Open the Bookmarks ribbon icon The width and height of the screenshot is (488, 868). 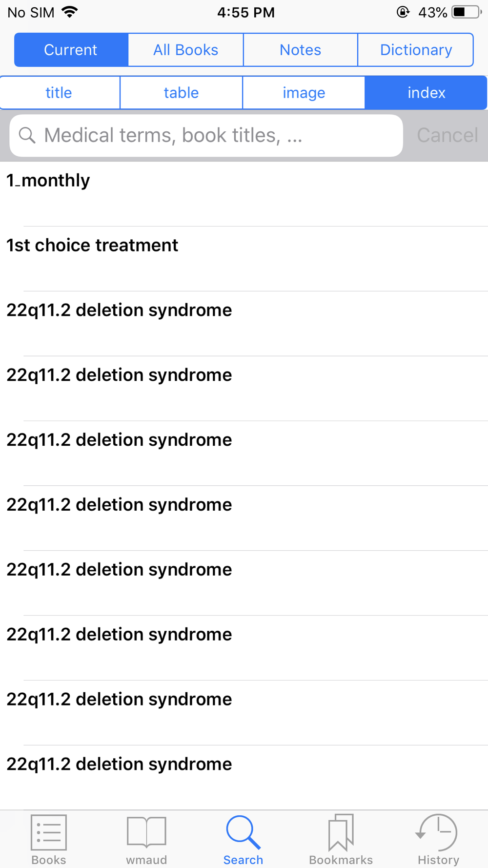[x=341, y=832]
